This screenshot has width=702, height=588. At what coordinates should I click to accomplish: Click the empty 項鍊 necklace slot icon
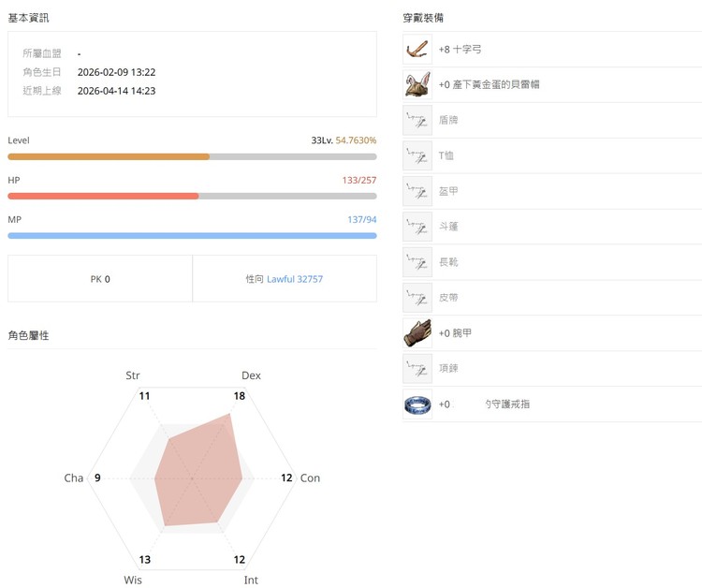coord(417,368)
